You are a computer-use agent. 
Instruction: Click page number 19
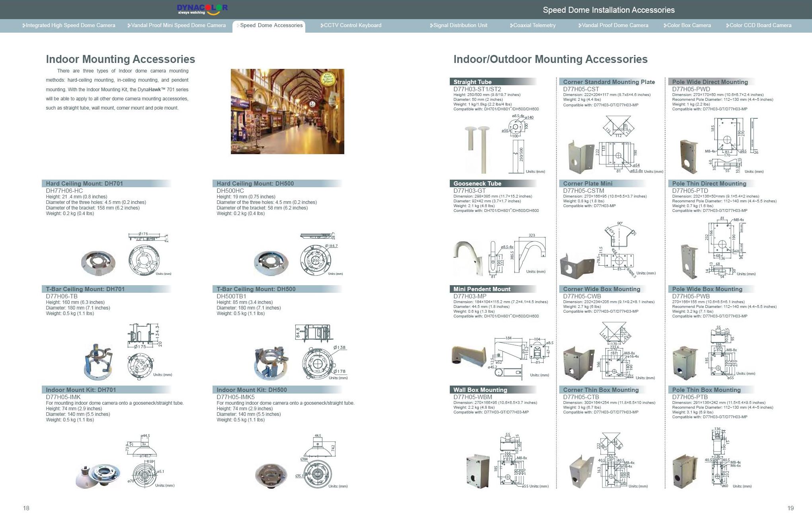(x=791, y=508)
